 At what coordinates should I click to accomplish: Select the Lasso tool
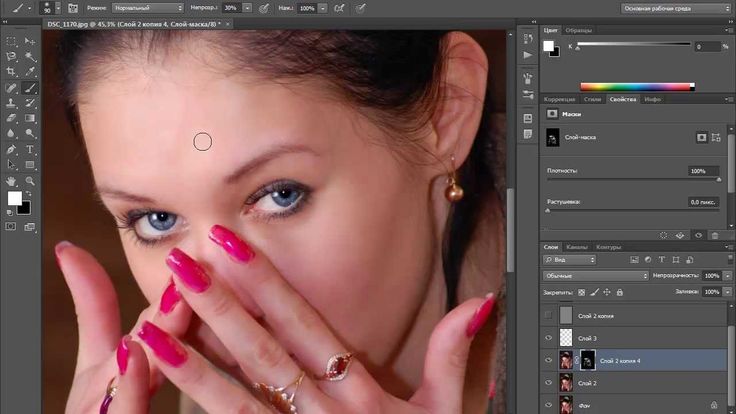click(x=11, y=57)
